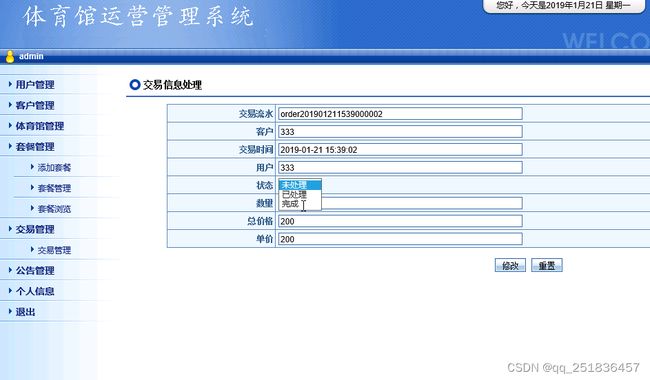Click the 单价 field label
Screen dimensions: 650x380
tap(264, 239)
